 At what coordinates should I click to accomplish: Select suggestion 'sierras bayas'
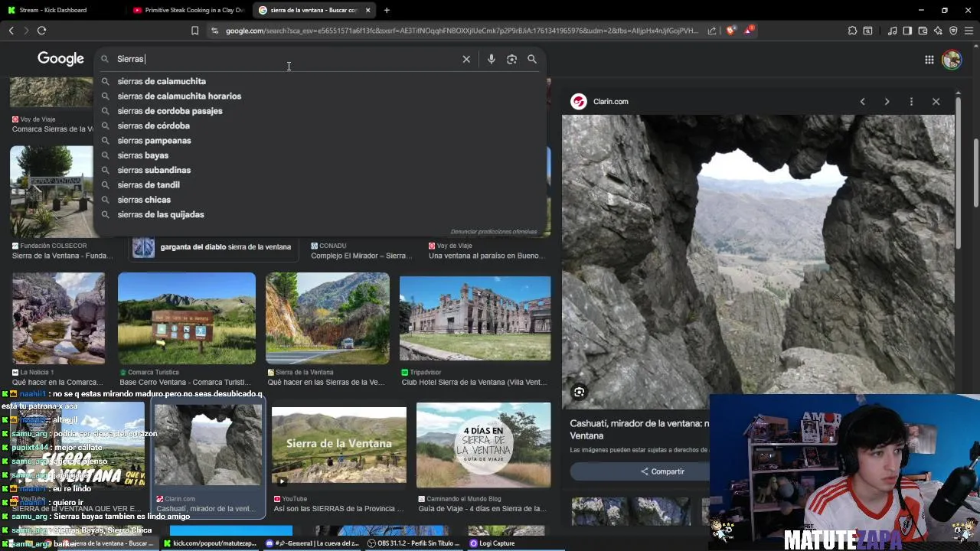tap(143, 155)
